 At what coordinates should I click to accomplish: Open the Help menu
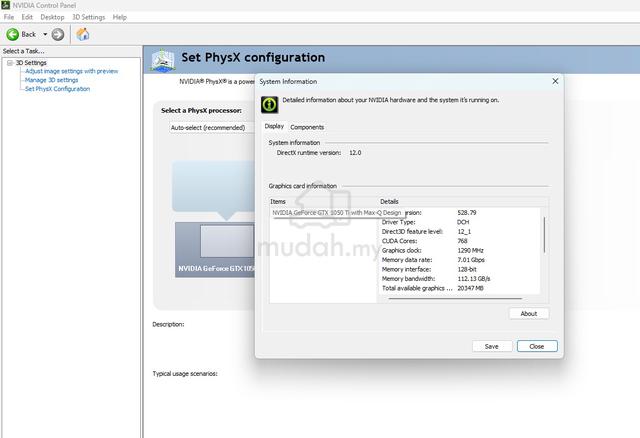pos(120,17)
